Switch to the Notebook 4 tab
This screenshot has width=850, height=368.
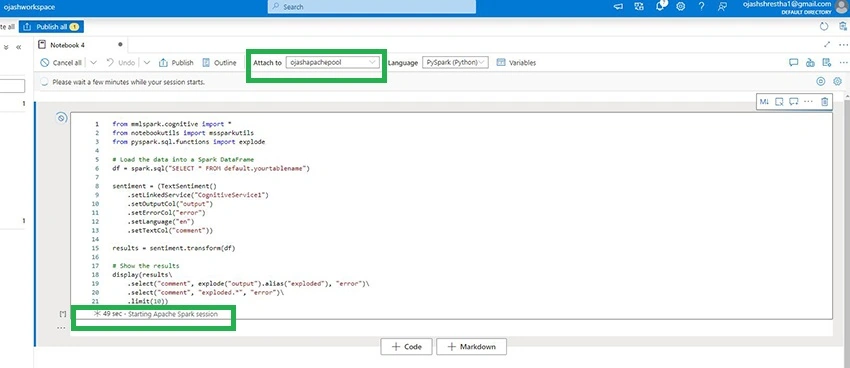[x=67, y=45]
